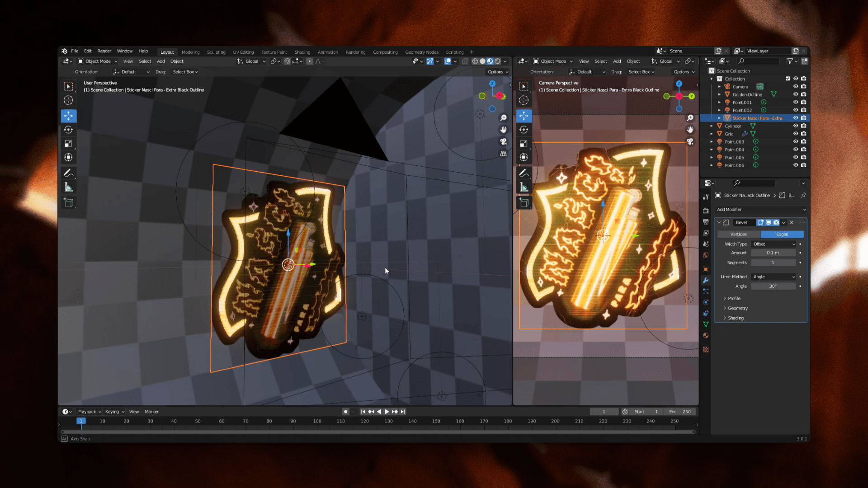This screenshot has width=868, height=488.
Task: Switch to the Modeling workspace tab
Action: 190,52
